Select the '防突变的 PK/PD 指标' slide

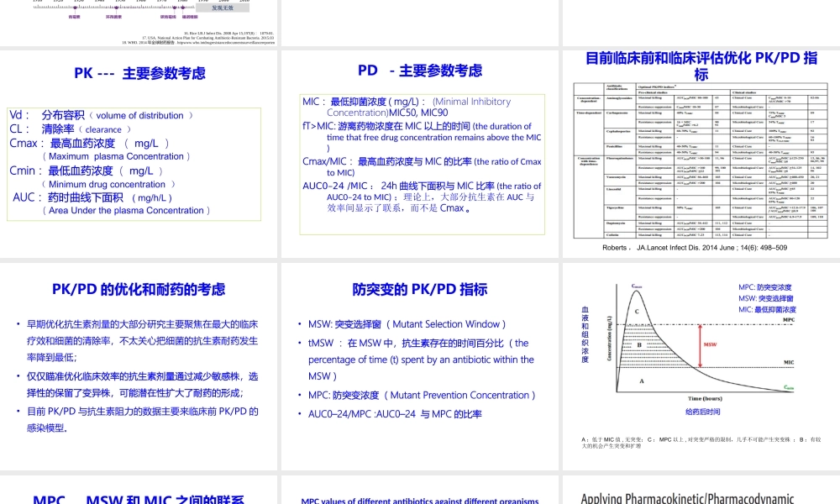420,366
